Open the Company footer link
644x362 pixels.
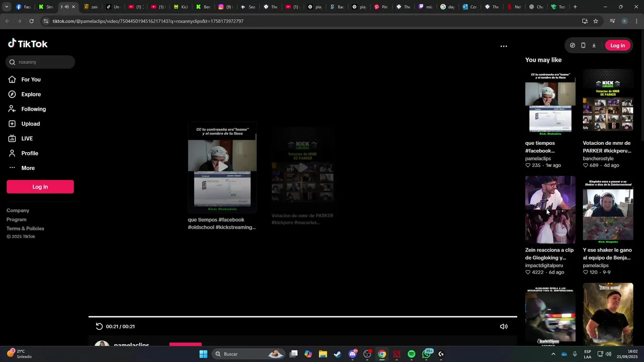click(18, 211)
